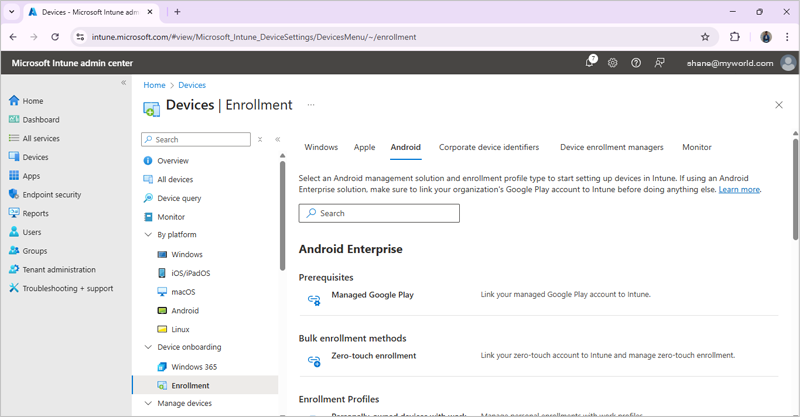Open the Feedback icon in header
The height and width of the screenshot is (417, 800).
coord(659,63)
